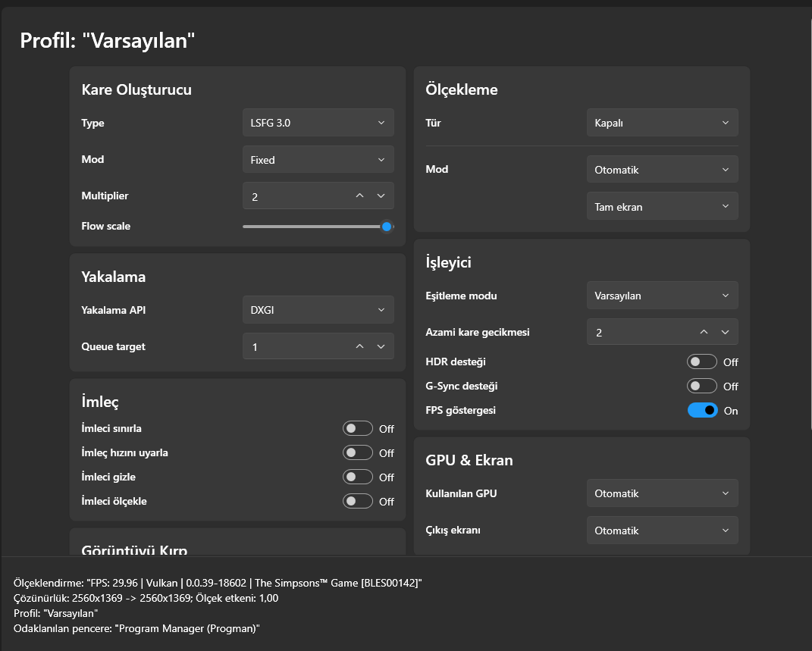
Task: Expand the Kullanılan GPU dropdown
Action: [x=662, y=494]
